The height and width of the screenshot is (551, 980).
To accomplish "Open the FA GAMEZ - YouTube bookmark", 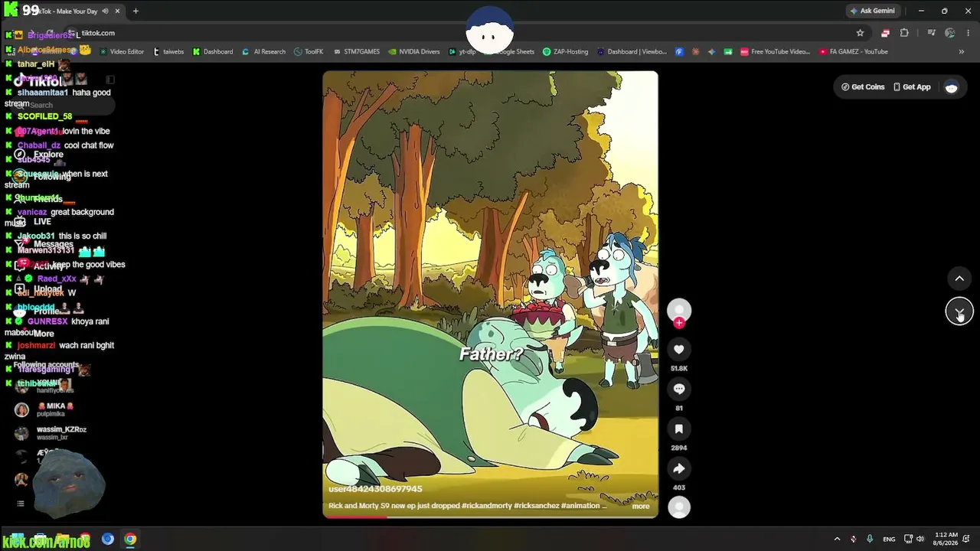I will 853,52.
